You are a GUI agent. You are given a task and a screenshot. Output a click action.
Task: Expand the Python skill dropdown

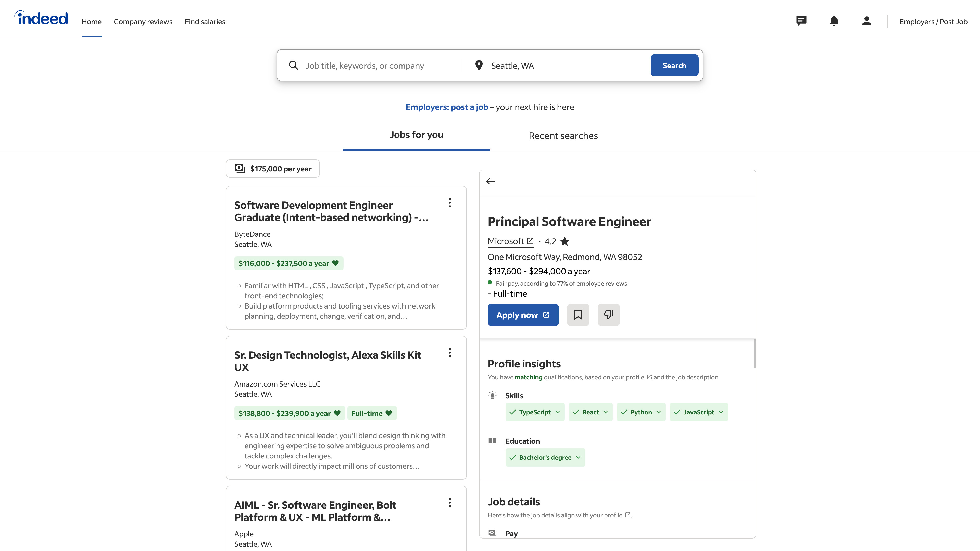coord(641,412)
